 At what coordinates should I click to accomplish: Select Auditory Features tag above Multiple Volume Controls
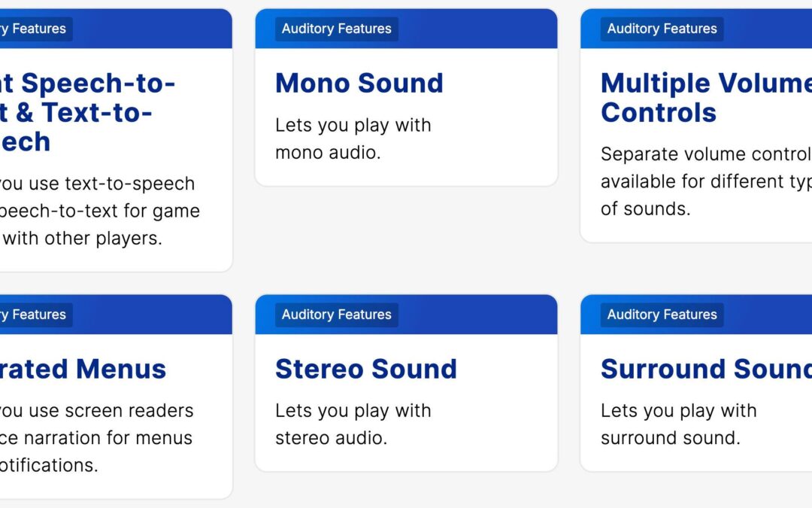click(662, 29)
